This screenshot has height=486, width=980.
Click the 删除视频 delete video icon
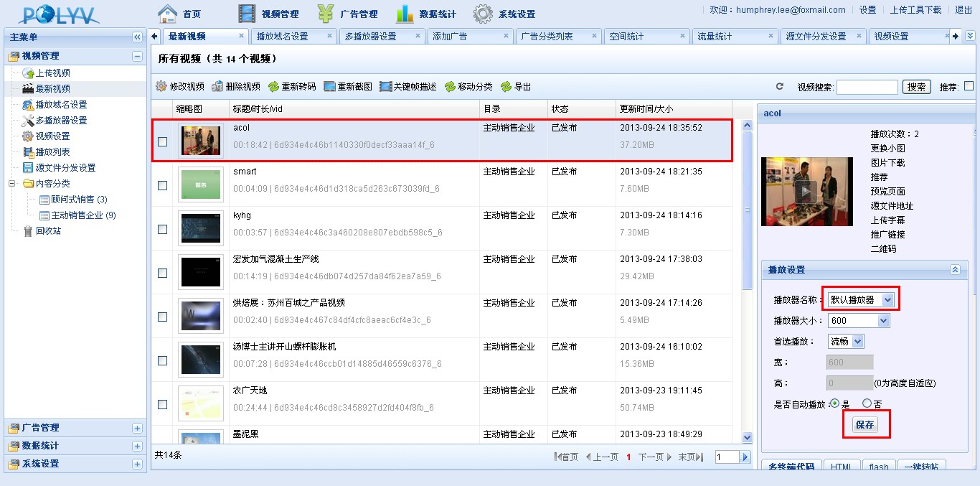[x=217, y=87]
